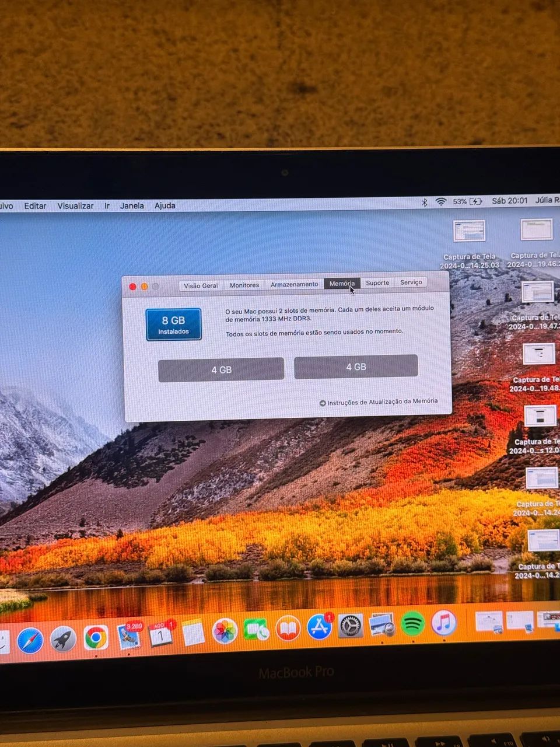Select the Memória tab
Image resolution: width=560 pixels, height=747 pixels.
click(342, 284)
